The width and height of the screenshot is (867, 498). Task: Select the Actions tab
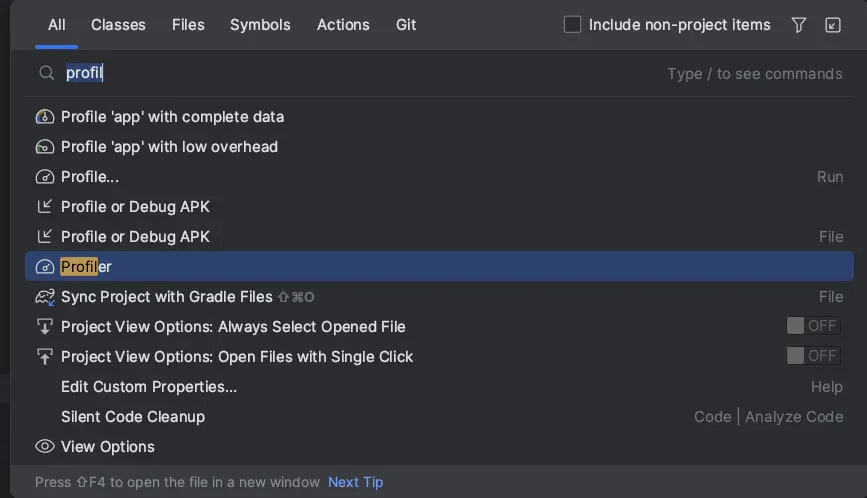pyautogui.click(x=343, y=25)
